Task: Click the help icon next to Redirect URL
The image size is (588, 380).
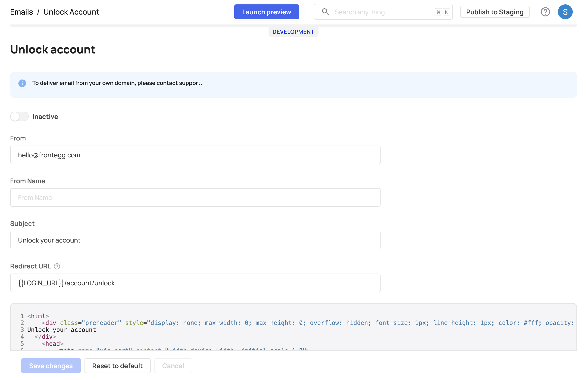Action: [57, 267]
